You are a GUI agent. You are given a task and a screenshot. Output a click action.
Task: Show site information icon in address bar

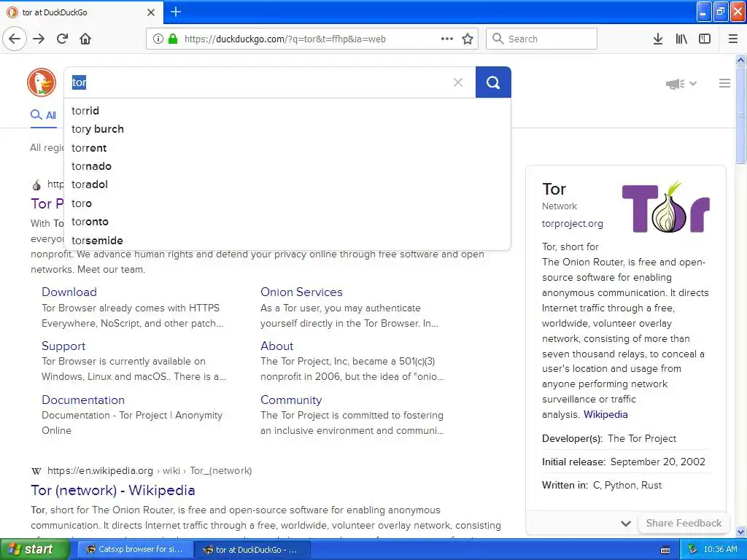[x=158, y=39]
